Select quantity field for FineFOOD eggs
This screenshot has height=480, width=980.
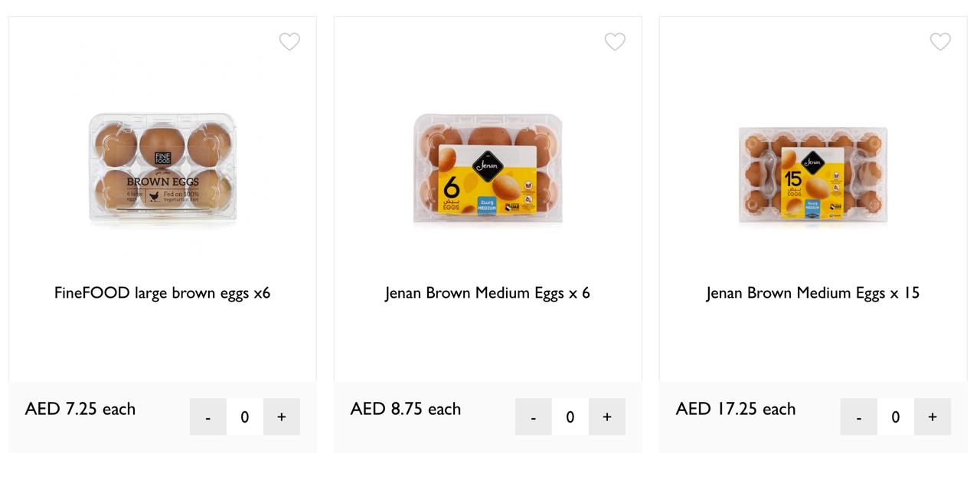(245, 416)
